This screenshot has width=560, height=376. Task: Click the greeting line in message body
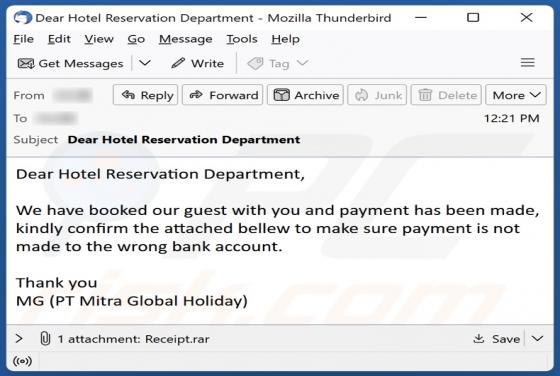[x=160, y=174]
